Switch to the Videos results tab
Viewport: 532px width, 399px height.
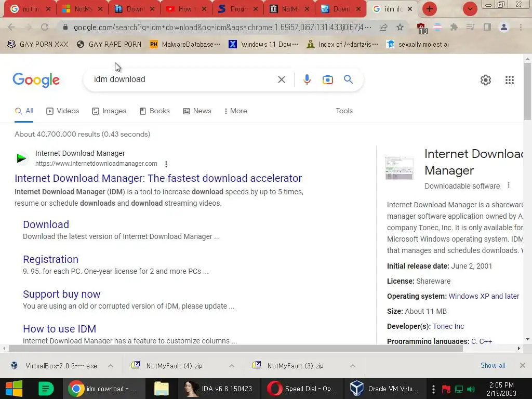[x=63, y=111]
